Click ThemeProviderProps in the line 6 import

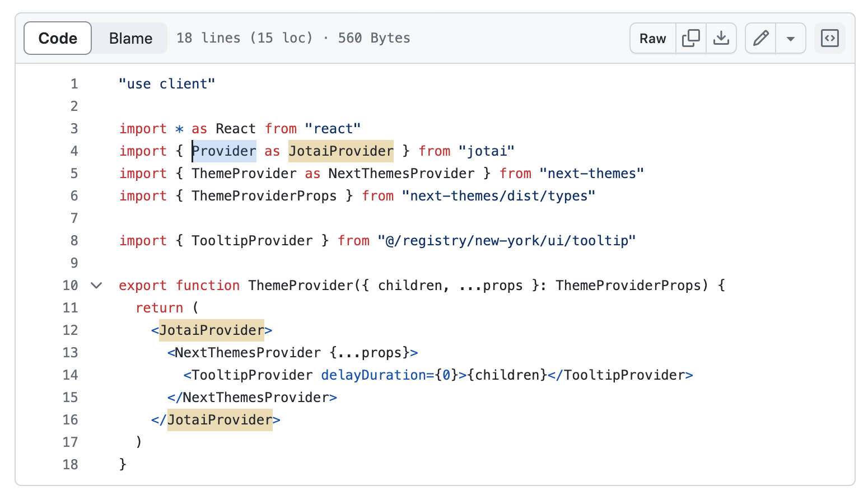[x=264, y=196]
